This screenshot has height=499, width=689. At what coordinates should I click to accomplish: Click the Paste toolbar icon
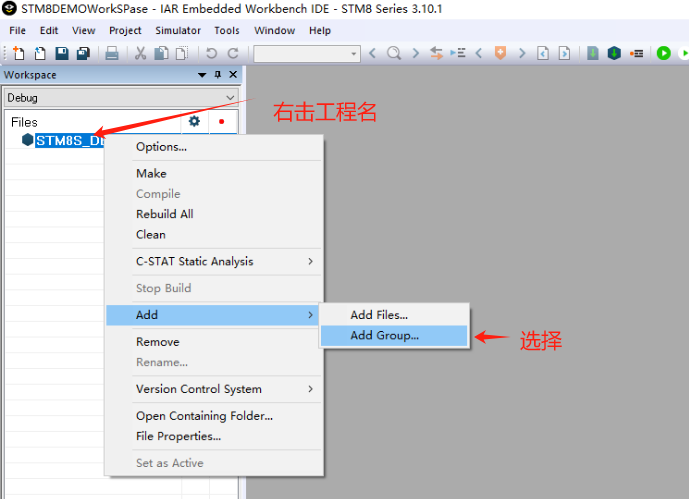click(182, 54)
